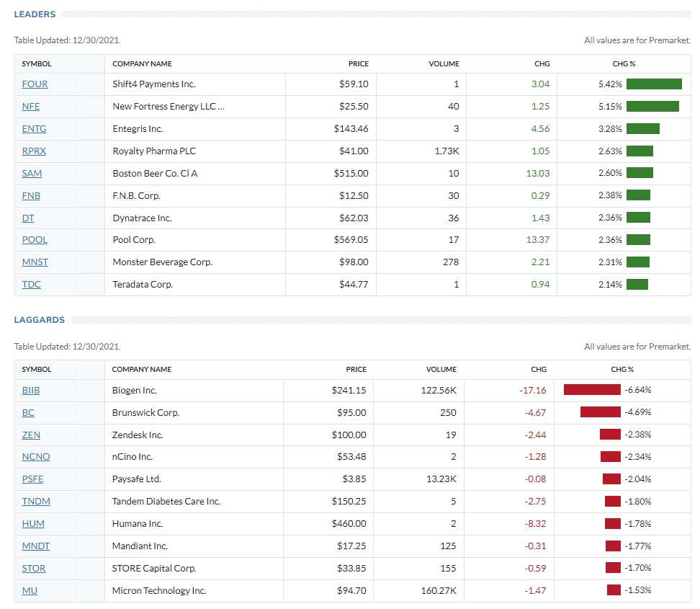Image resolution: width=700 pixels, height=609 pixels.
Task: Open the NFE symbol link
Action: [x=31, y=107]
